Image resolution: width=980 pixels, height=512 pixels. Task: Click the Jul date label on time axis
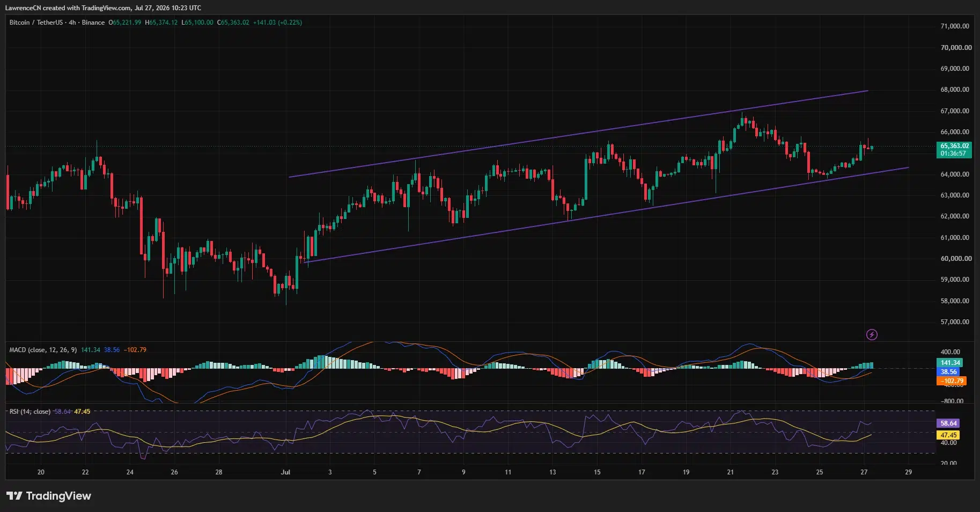tap(285, 472)
